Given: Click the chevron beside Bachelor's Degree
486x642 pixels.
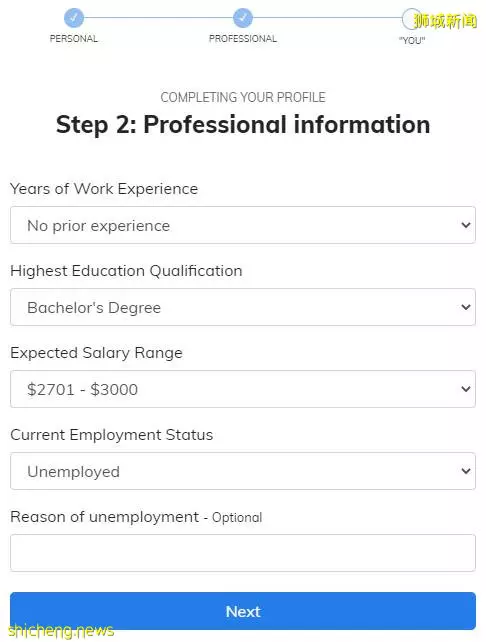Looking at the screenshot, I should (x=466, y=307).
